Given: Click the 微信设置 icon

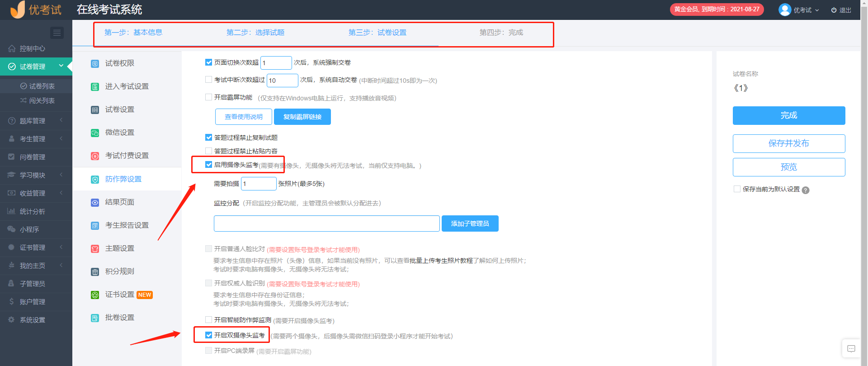Looking at the screenshot, I should 95,133.
